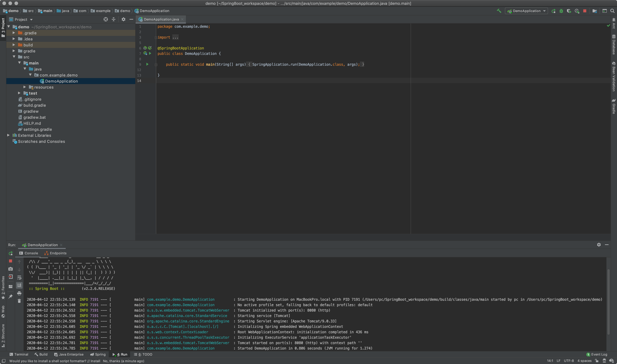Click the run gutter arrow beside class DemoApplication

[x=150, y=53]
